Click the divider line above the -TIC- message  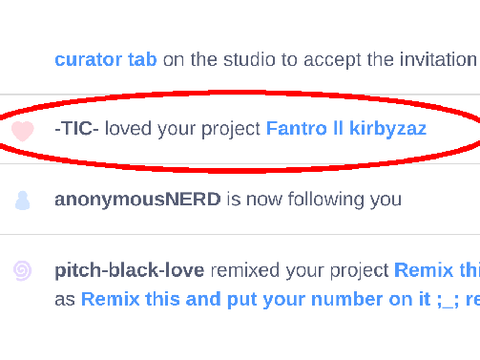[x=240, y=95]
